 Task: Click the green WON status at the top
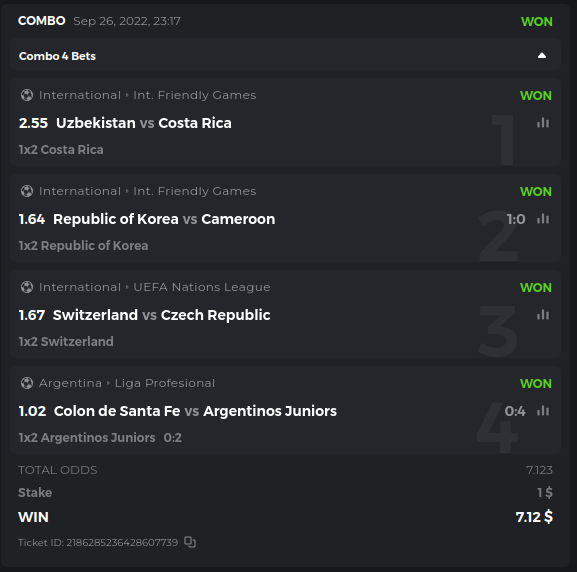[x=537, y=22]
